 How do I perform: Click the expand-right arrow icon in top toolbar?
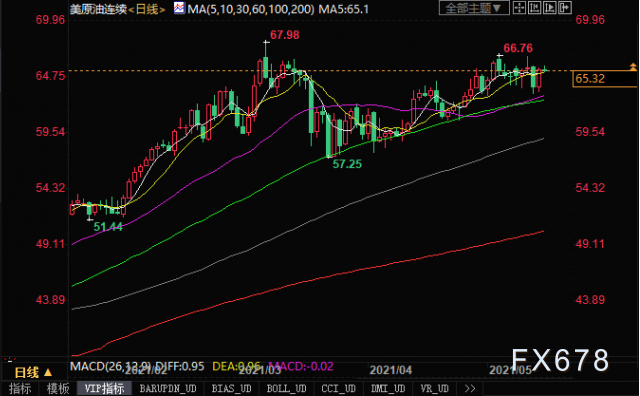[x=564, y=8]
